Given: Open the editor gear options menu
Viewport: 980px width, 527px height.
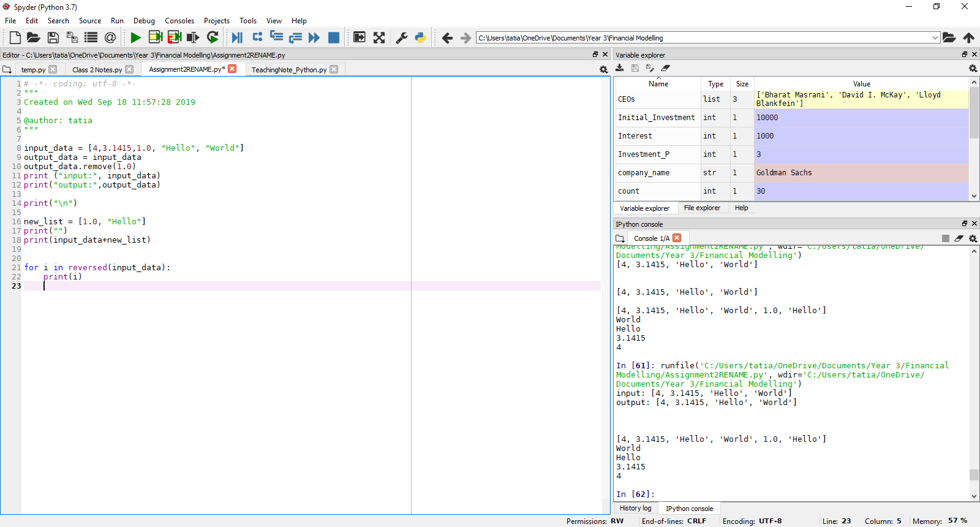Looking at the screenshot, I should 603,69.
